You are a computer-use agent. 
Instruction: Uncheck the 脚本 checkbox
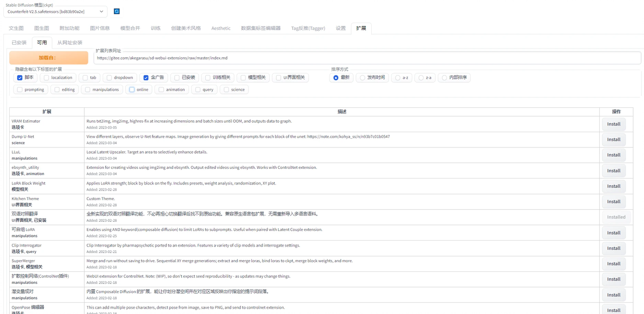19,78
